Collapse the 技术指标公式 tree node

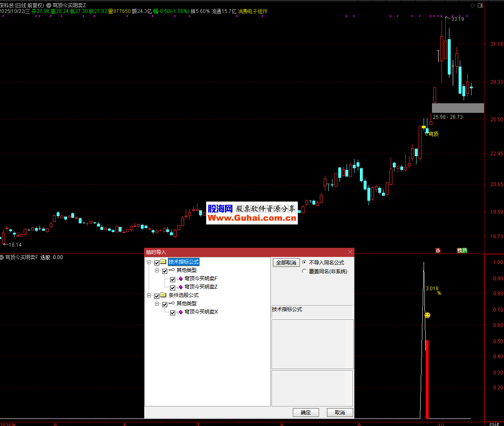click(x=149, y=262)
